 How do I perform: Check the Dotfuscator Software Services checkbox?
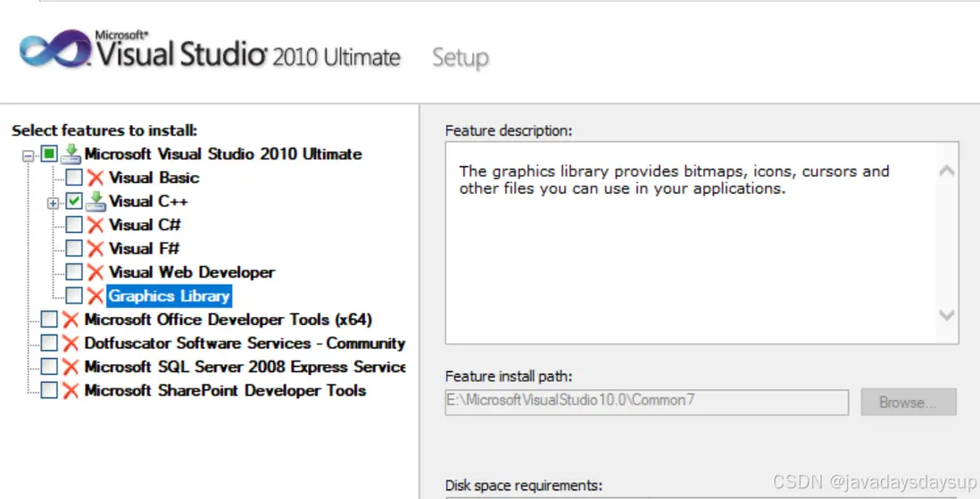[x=49, y=343]
